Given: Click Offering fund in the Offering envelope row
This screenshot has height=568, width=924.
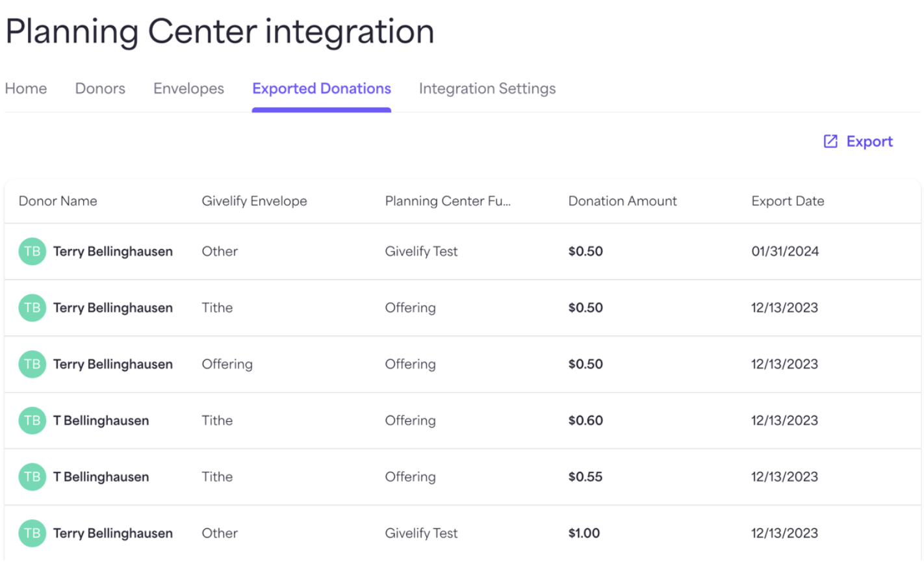Looking at the screenshot, I should [x=410, y=364].
